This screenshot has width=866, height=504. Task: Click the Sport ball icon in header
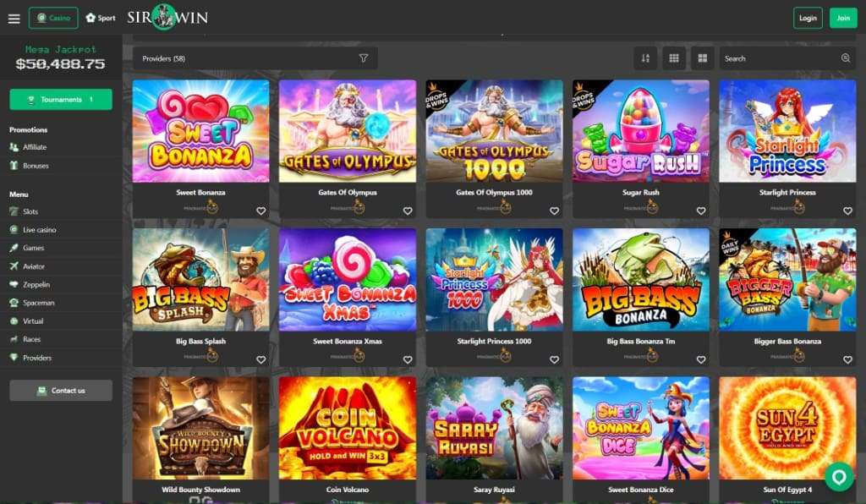[x=90, y=18]
